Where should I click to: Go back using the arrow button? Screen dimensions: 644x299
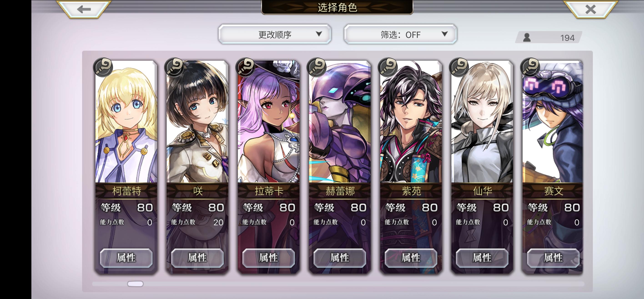point(84,9)
